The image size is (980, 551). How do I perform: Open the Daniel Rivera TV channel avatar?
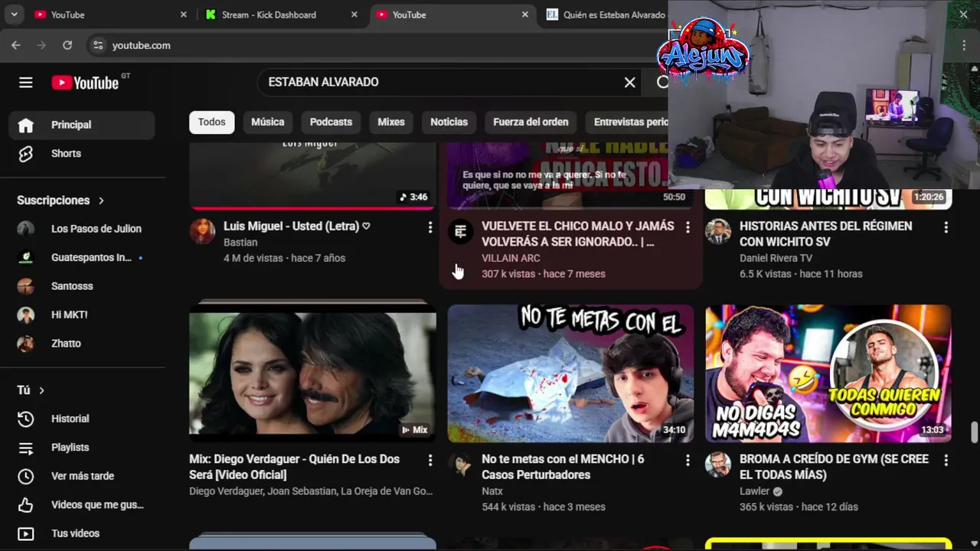coord(718,231)
